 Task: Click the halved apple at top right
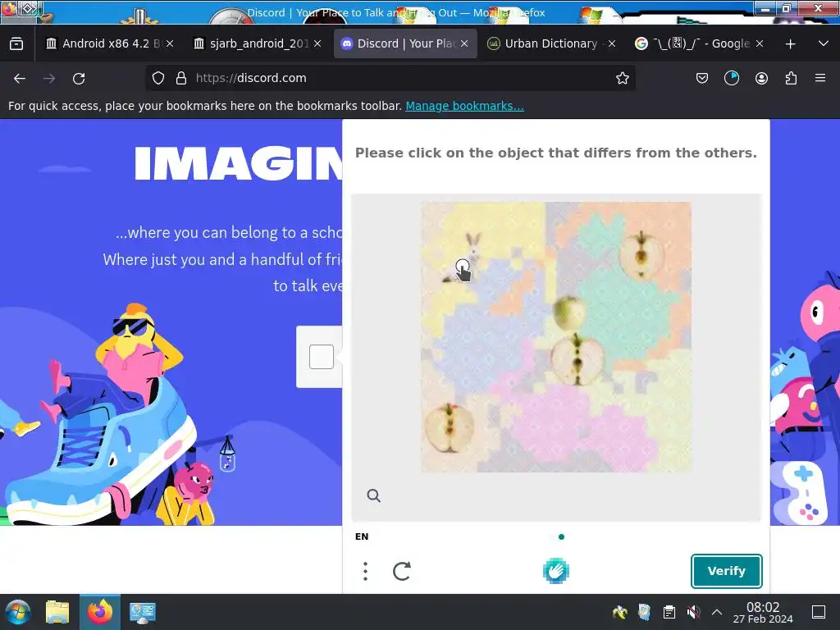[641, 255]
